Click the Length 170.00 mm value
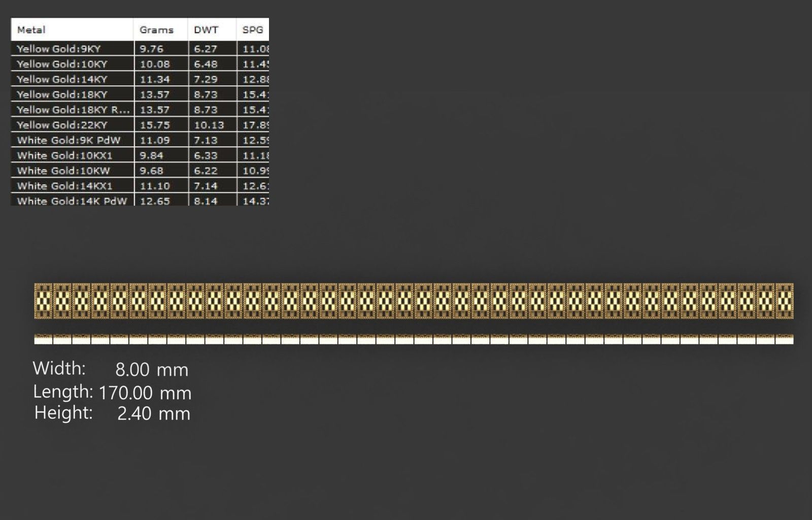Viewport: 812px width, 520px height. click(145, 393)
